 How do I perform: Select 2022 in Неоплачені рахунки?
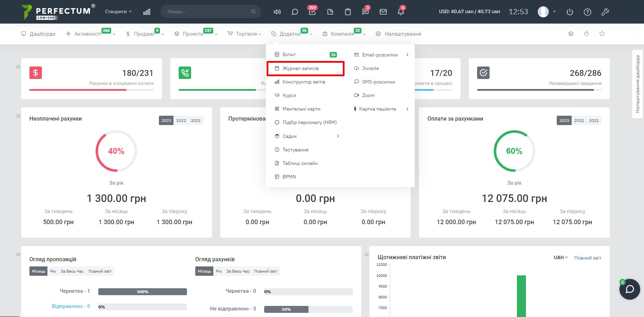click(x=181, y=121)
